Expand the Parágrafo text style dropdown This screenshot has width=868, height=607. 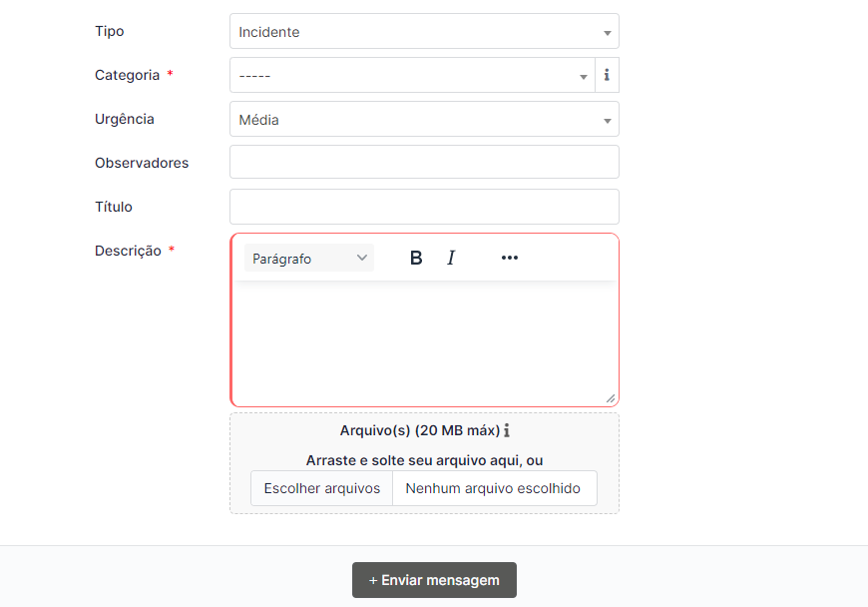point(309,258)
